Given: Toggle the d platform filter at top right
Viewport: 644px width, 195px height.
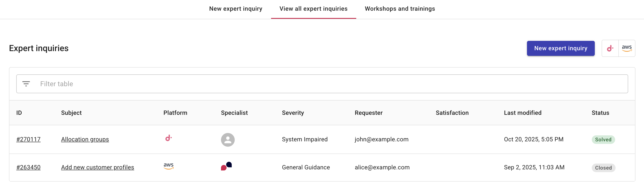Looking at the screenshot, I should pyautogui.click(x=610, y=48).
